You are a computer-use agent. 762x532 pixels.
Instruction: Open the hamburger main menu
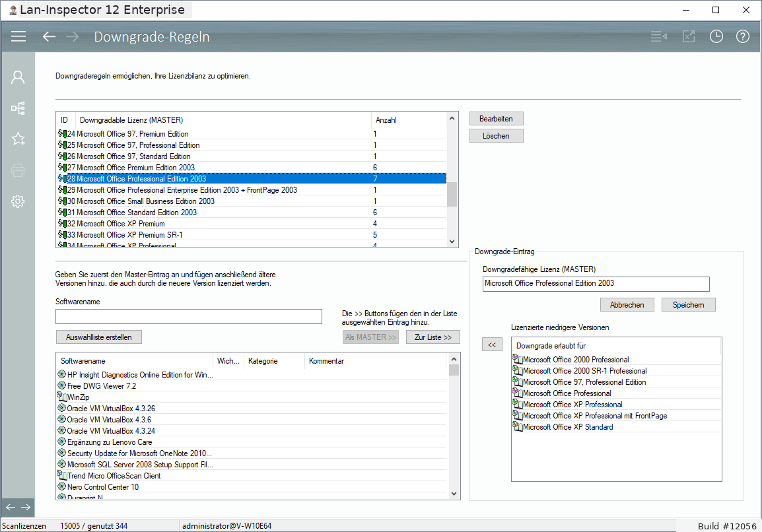[18, 36]
